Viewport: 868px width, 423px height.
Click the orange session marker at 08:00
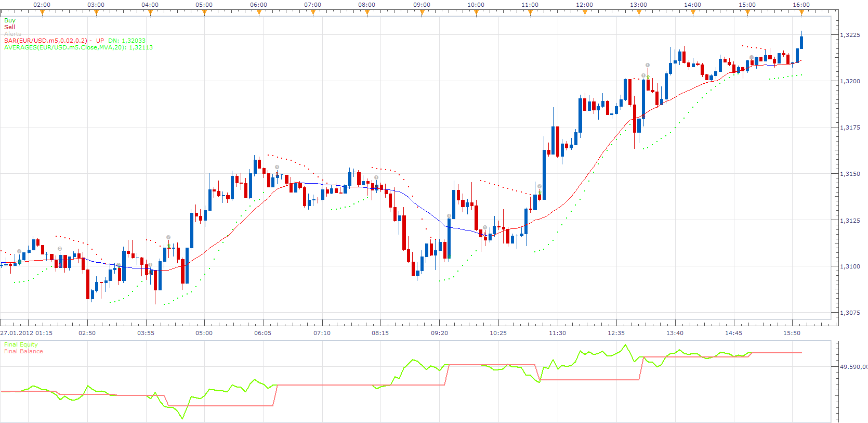367,12
